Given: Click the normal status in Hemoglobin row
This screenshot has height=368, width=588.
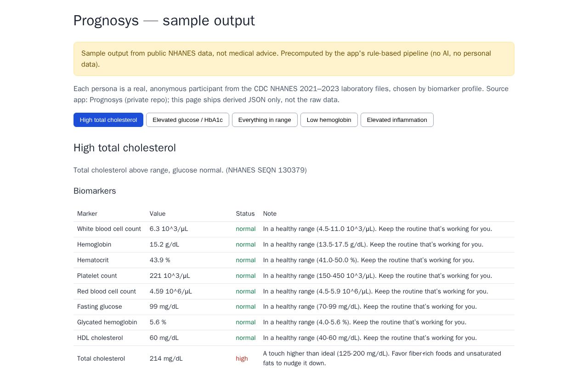Looking at the screenshot, I should 246,245.
